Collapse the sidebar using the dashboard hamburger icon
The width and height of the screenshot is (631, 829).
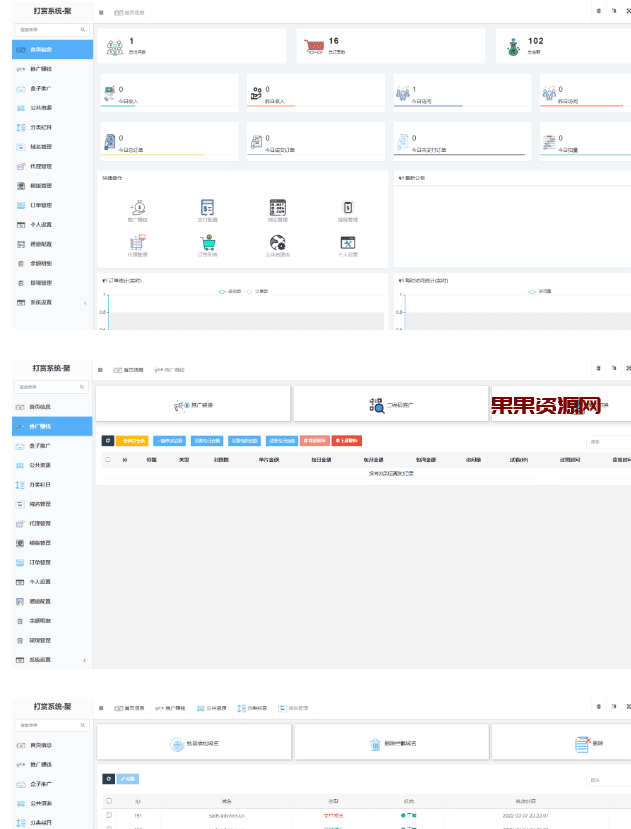(101, 12)
